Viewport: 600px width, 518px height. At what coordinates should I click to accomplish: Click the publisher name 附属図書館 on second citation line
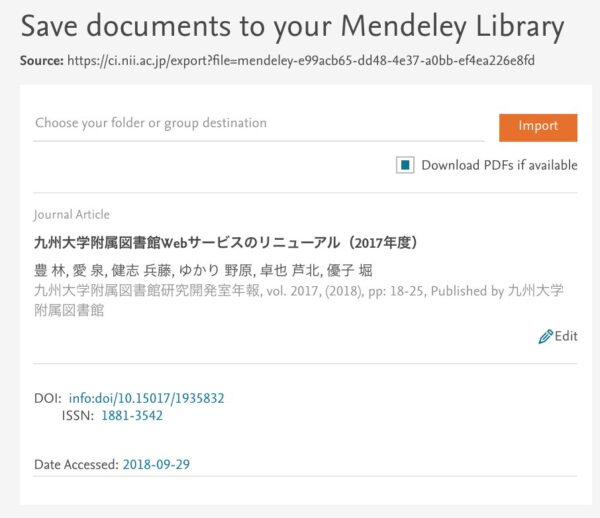click(x=68, y=310)
